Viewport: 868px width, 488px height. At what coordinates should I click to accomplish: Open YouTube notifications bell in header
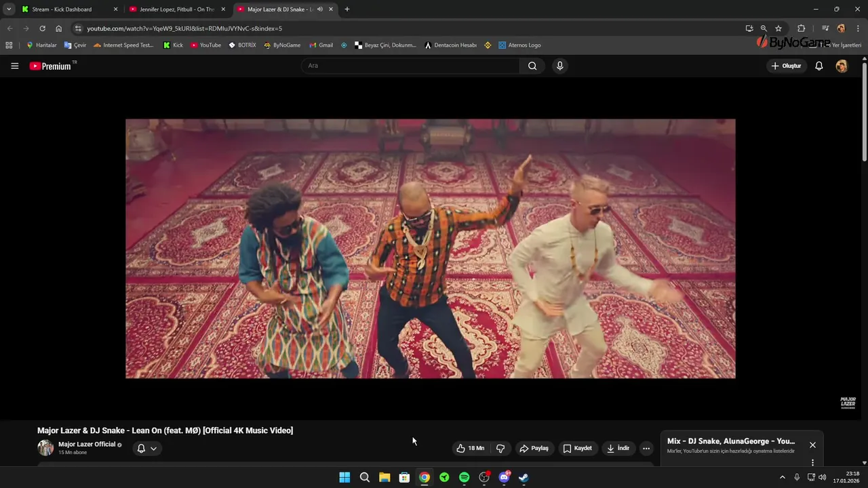(x=818, y=66)
